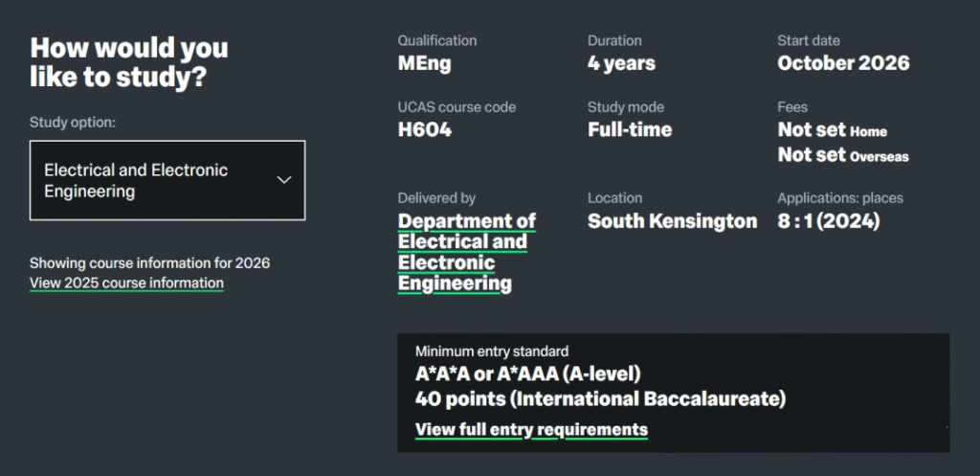Click View full entry requirements link
The height and width of the screenshot is (476, 980).
[531, 430]
